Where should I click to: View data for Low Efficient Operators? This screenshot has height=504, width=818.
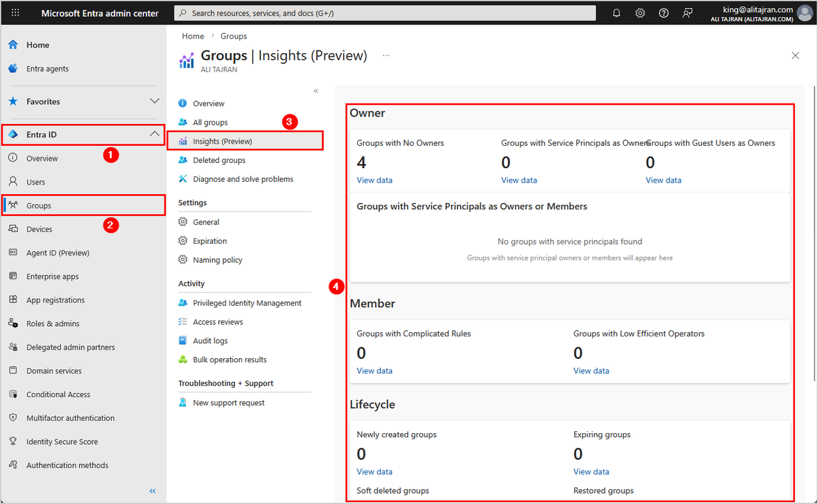(591, 371)
